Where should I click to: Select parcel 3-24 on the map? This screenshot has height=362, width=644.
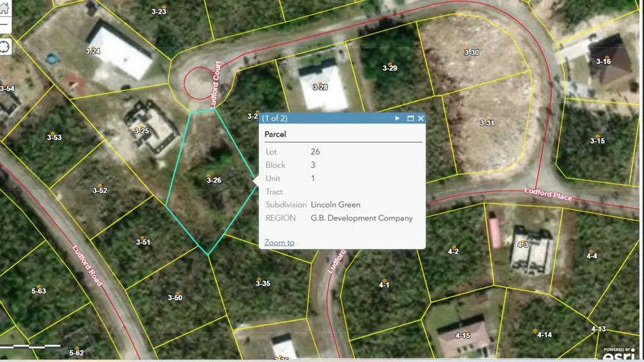point(92,50)
